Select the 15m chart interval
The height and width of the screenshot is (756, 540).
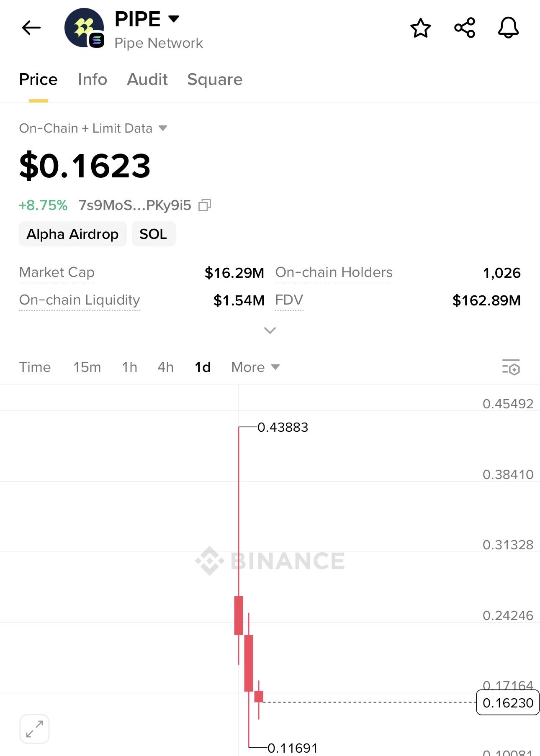tap(87, 367)
